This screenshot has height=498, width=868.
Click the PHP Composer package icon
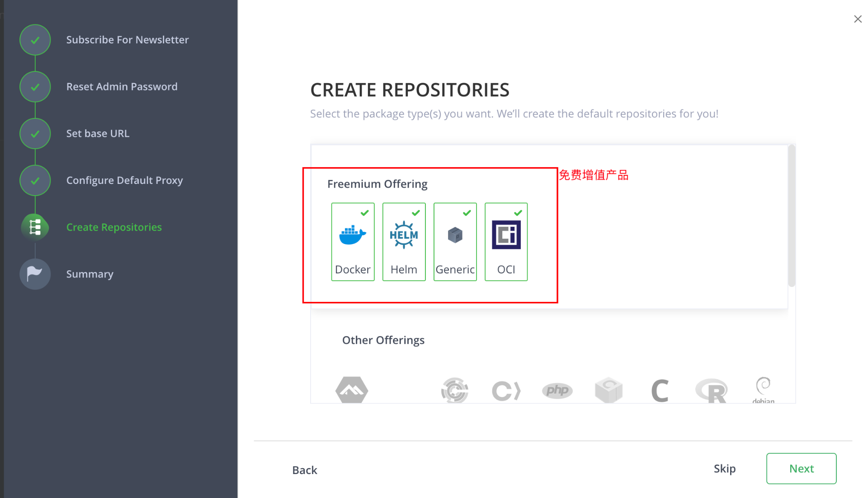coord(557,390)
